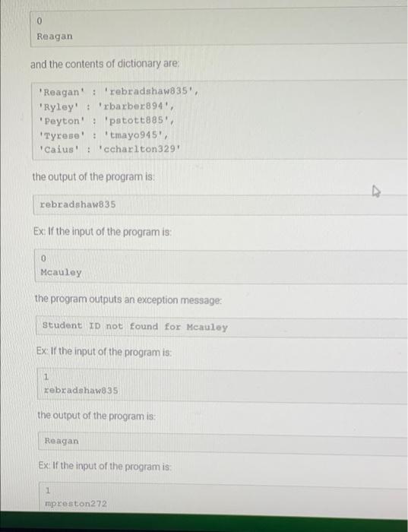The width and height of the screenshot is (408, 532).
Task: Click the mouse cursor arrow on the right
Action: click(x=376, y=191)
